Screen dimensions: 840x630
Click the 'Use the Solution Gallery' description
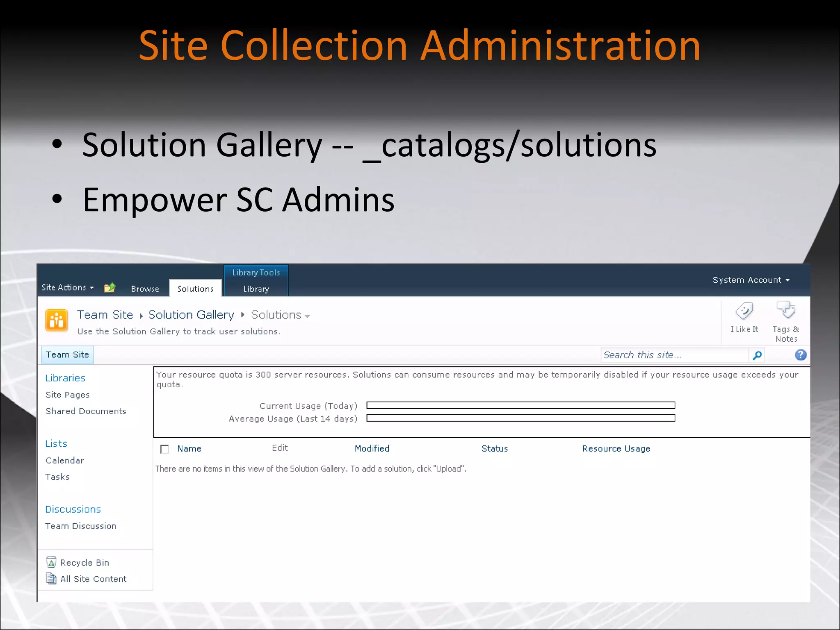click(x=179, y=331)
